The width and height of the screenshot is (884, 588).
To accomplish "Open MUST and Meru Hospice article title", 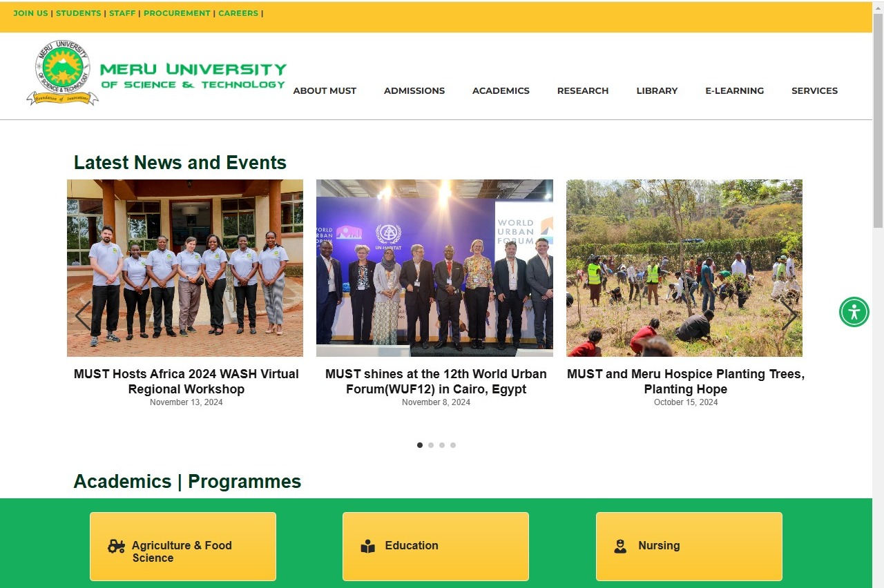I will (x=686, y=382).
